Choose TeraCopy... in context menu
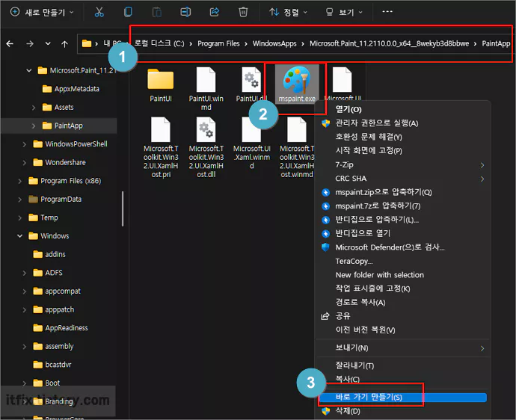 click(x=402, y=261)
